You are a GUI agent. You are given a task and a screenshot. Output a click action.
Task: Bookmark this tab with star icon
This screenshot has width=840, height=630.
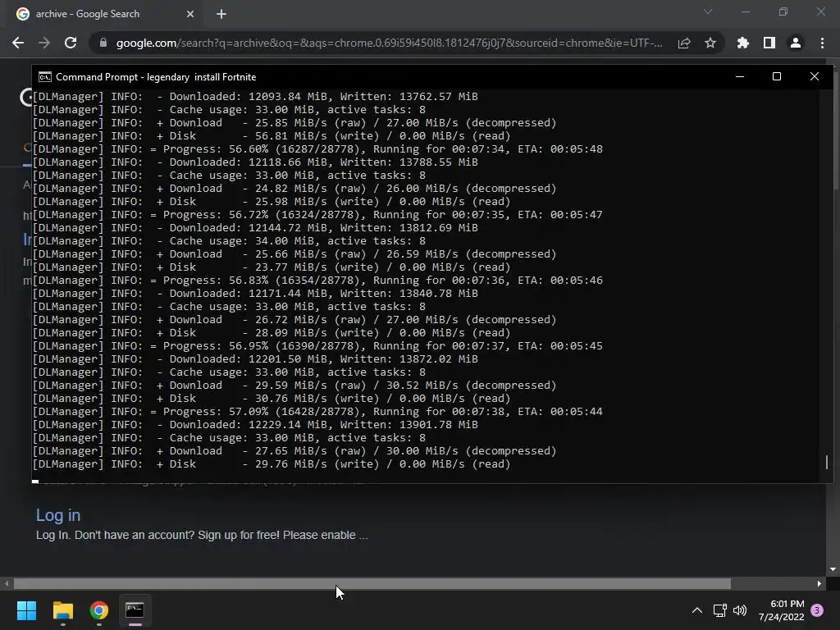coord(710,43)
